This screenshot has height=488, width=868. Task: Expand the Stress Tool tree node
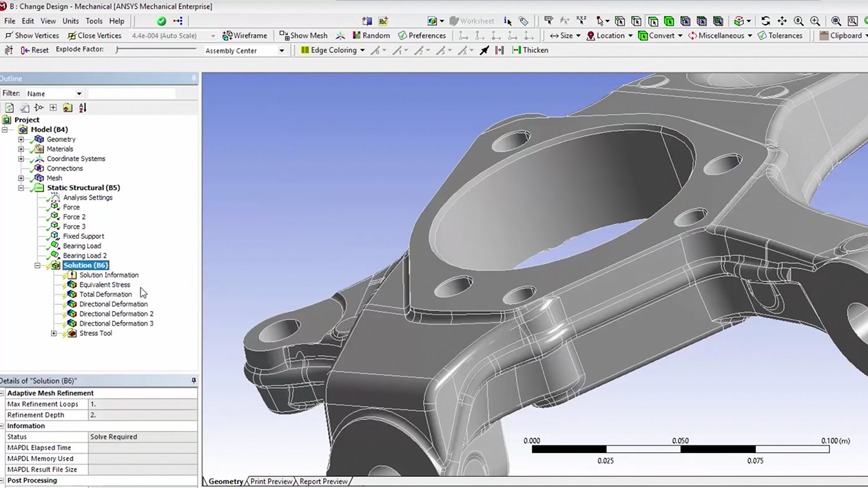(x=54, y=333)
